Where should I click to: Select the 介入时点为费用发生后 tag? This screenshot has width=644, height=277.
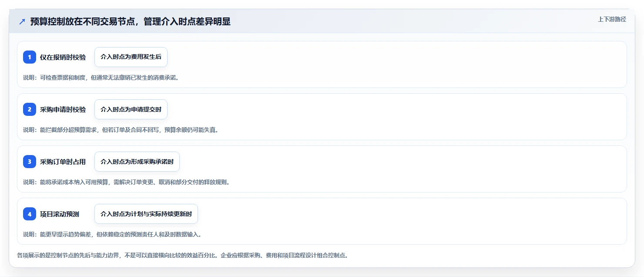coord(131,57)
